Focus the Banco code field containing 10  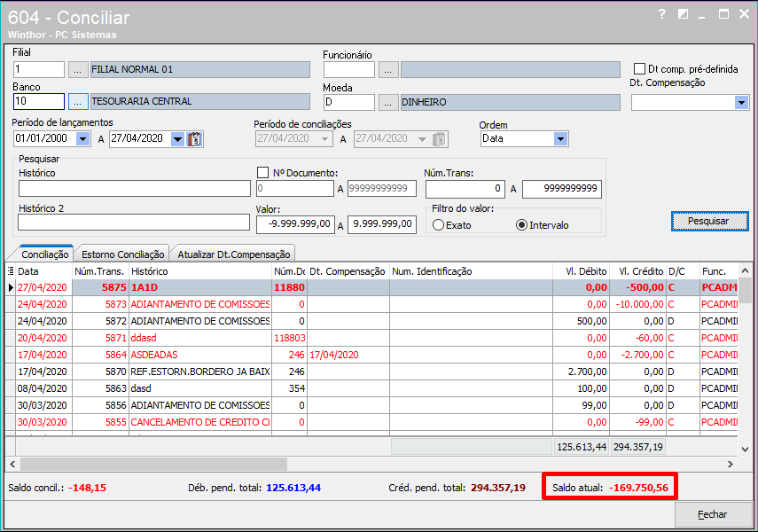[39, 102]
